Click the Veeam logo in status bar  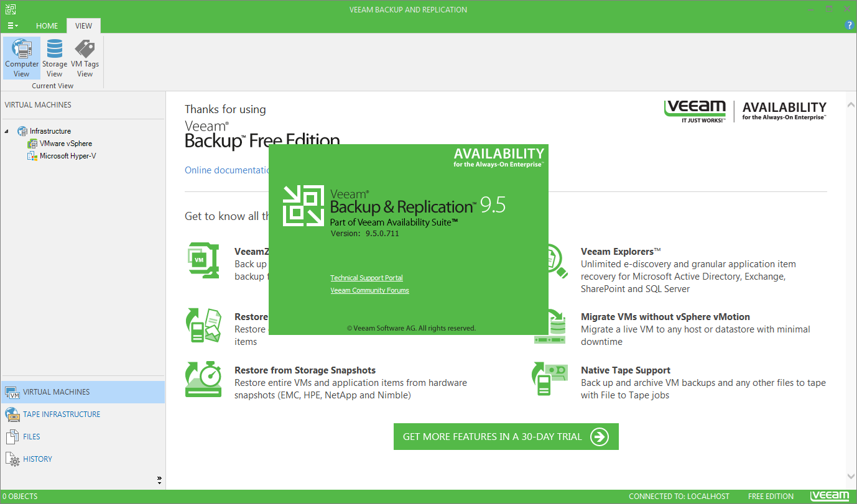pyautogui.click(x=830, y=496)
